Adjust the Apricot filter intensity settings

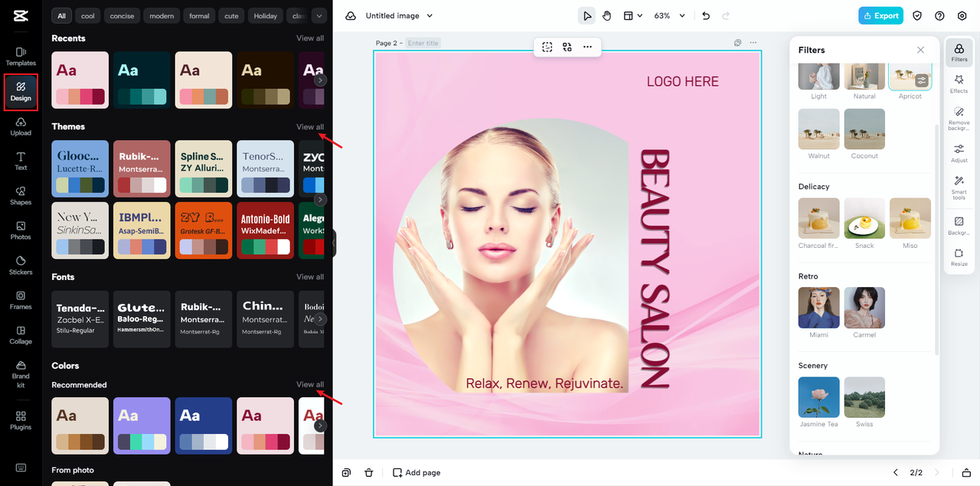click(923, 80)
